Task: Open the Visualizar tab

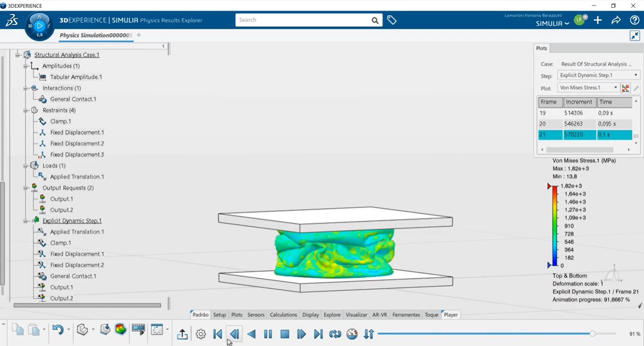Action: tap(356, 315)
